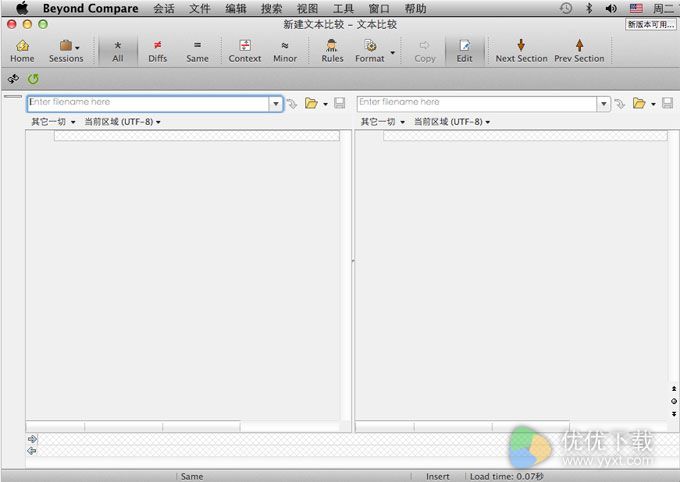Image resolution: width=680 pixels, height=482 pixels.
Task: Save the left file
Action: (340, 103)
